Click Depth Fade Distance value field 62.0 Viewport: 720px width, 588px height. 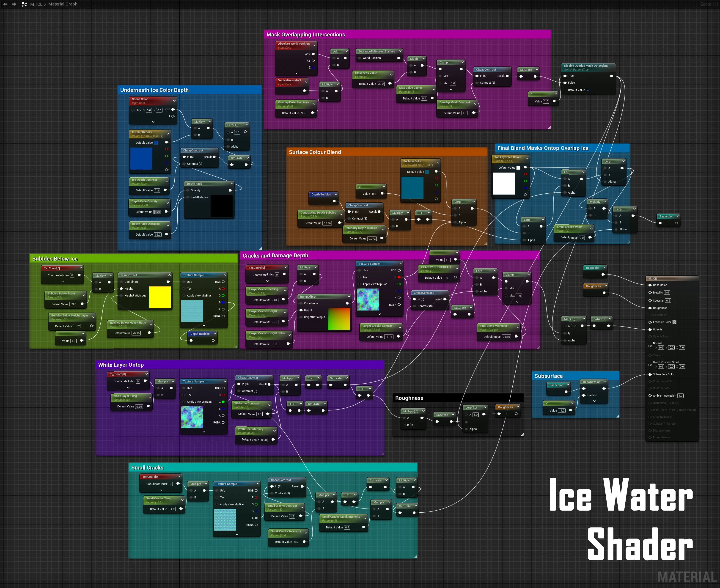tap(157, 234)
